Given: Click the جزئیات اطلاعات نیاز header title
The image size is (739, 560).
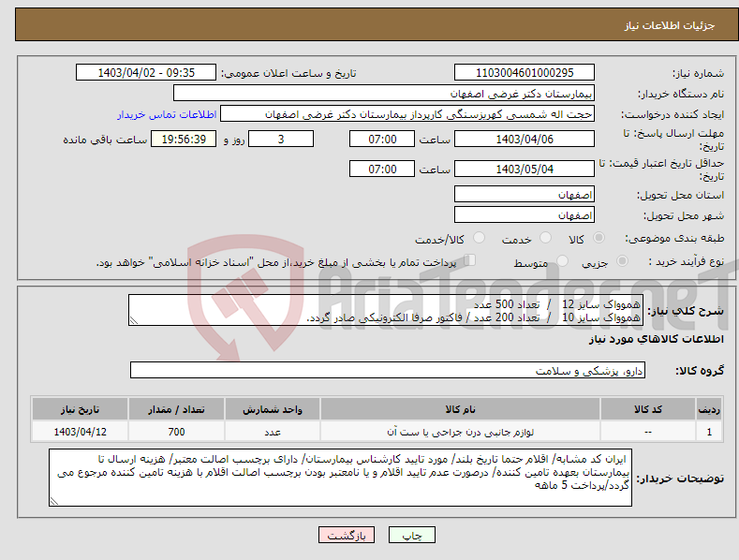Looking at the screenshot, I should click(x=670, y=25).
